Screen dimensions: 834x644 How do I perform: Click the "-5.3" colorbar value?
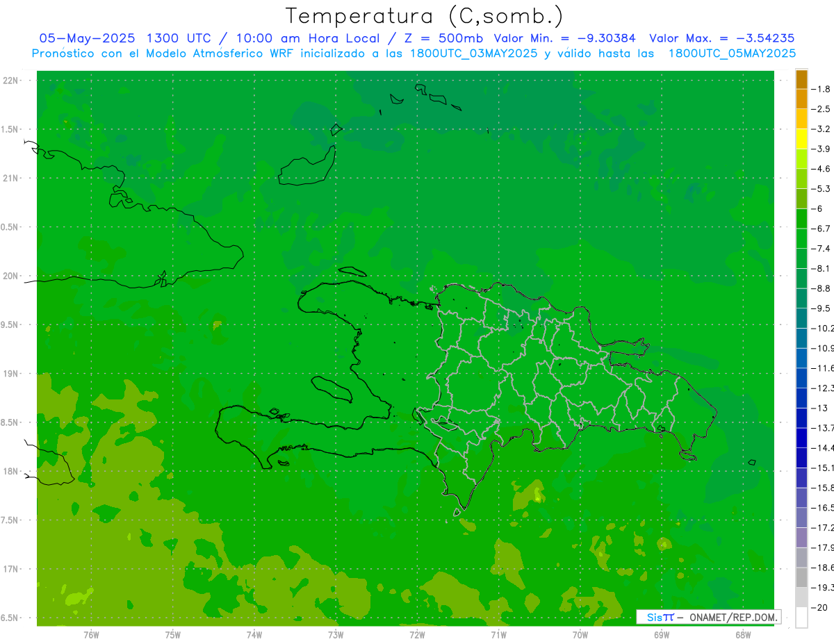click(x=821, y=188)
